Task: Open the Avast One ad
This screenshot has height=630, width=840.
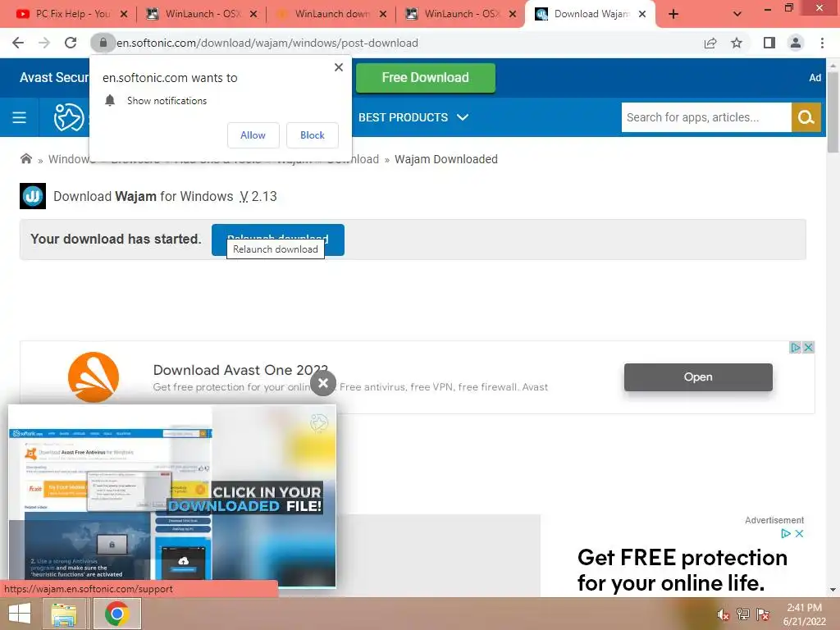Action: click(x=698, y=377)
